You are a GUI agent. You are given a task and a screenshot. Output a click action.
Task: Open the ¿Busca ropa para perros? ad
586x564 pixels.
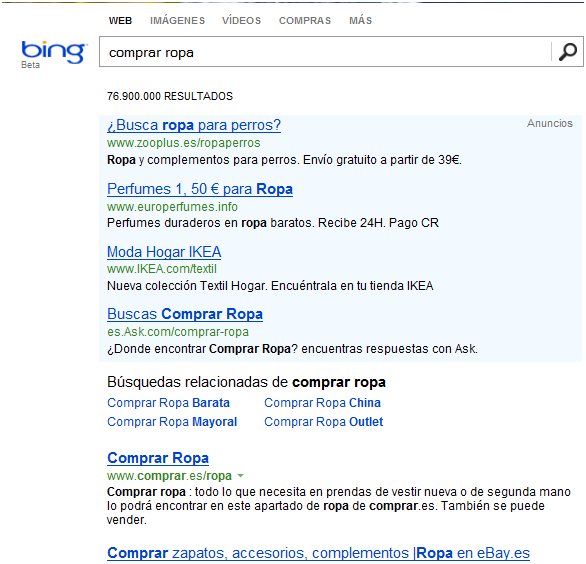click(x=194, y=125)
